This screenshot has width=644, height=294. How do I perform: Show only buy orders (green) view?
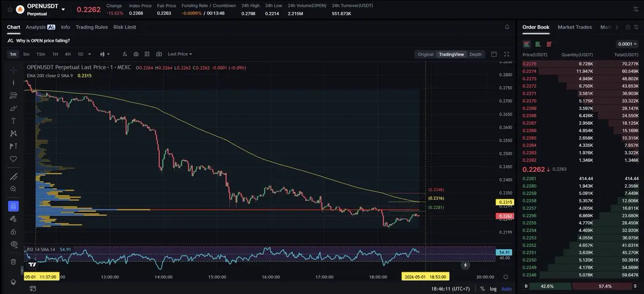tap(538, 44)
